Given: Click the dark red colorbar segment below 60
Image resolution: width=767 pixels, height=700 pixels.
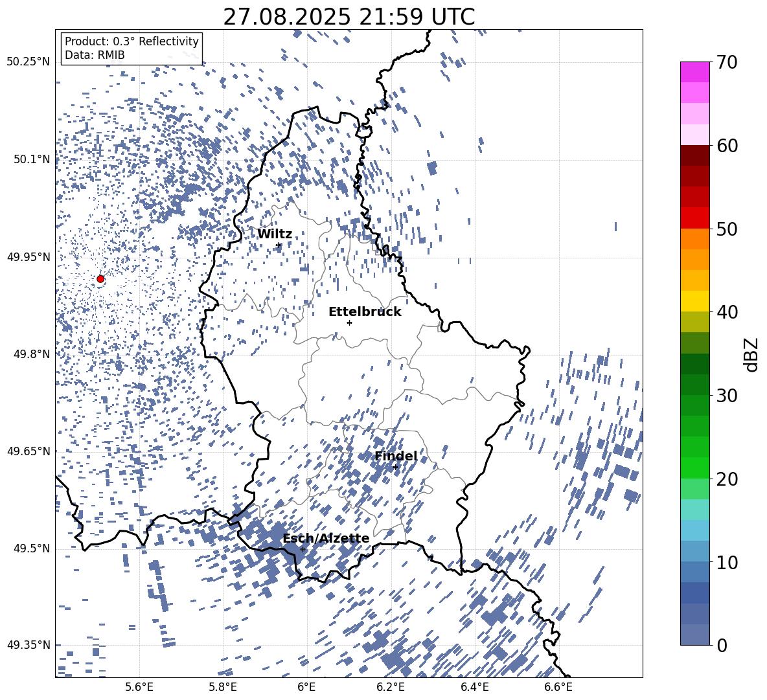Looking at the screenshot, I should (x=694, y=156).
